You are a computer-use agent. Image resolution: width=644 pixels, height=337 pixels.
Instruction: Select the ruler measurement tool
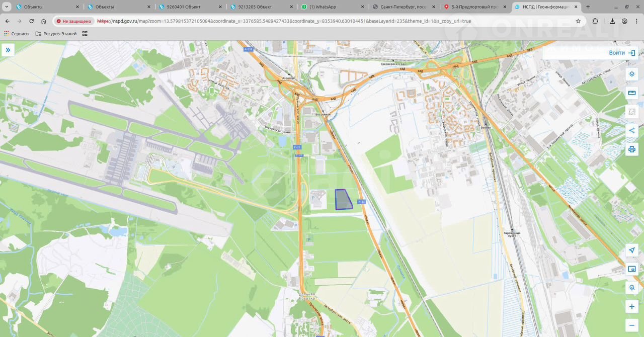(632, 93)
